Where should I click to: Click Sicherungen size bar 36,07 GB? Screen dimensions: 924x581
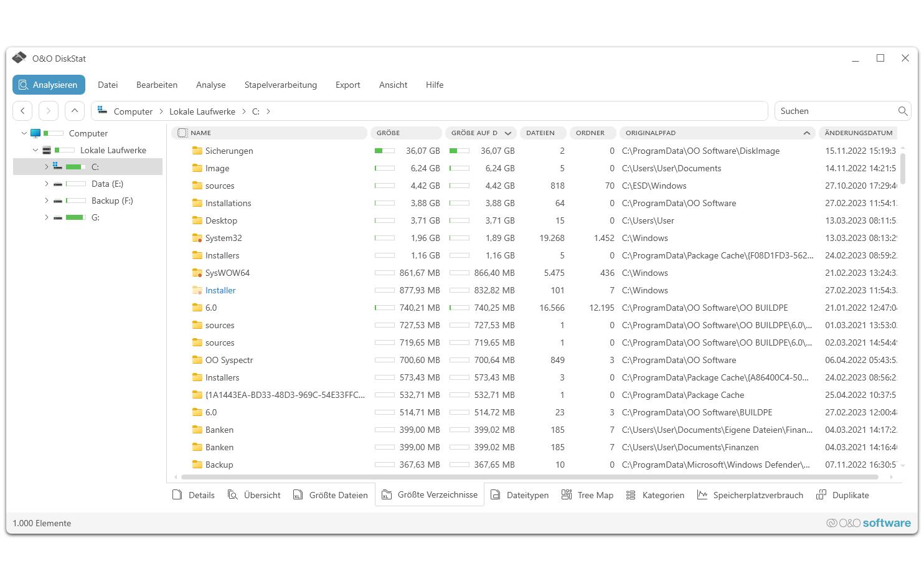coord(385,151)
